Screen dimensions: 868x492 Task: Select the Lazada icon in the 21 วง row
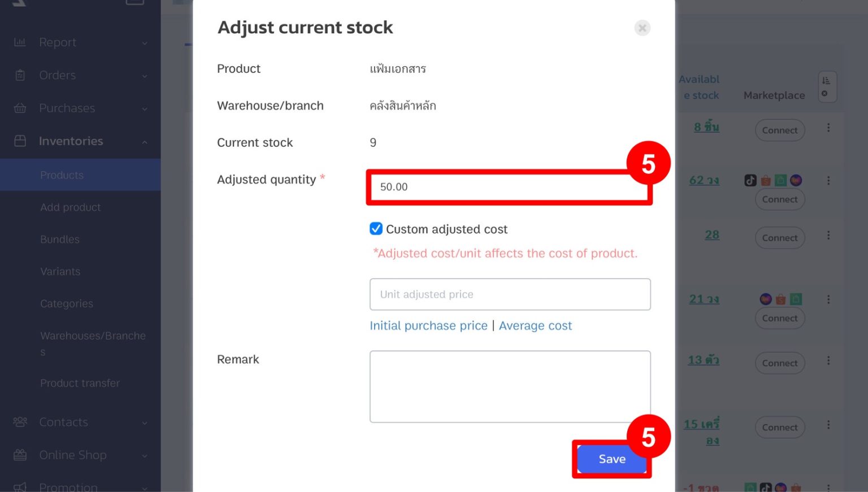click(x=766, y=299)
